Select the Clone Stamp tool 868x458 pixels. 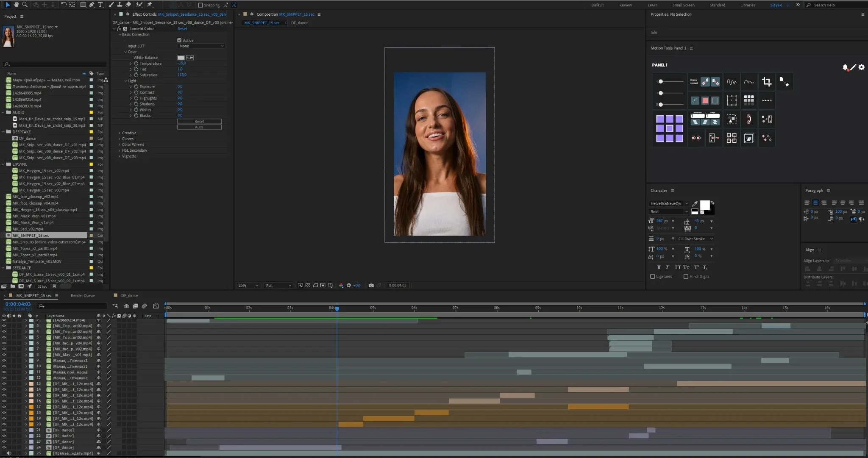click(120, 5)
